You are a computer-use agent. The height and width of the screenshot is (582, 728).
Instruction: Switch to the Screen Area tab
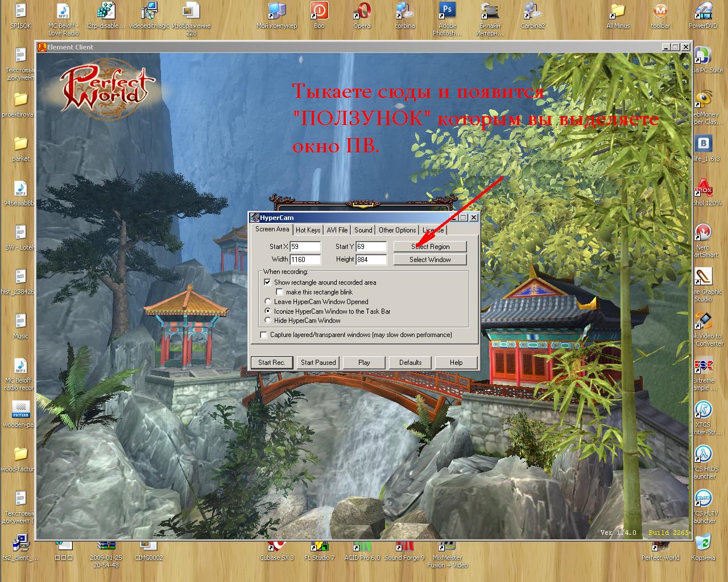click(272, 229)
